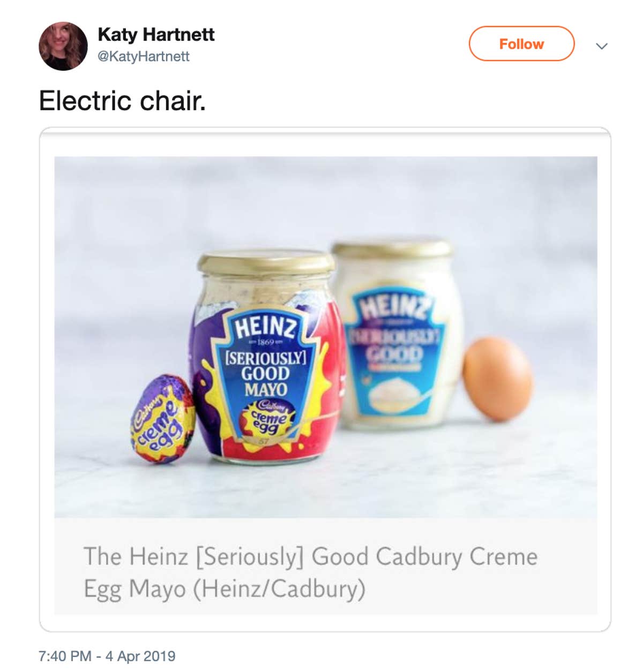Click the "Electric chair." tweet text
Viewport: 643px width, 672px height.
click(122, 101)
